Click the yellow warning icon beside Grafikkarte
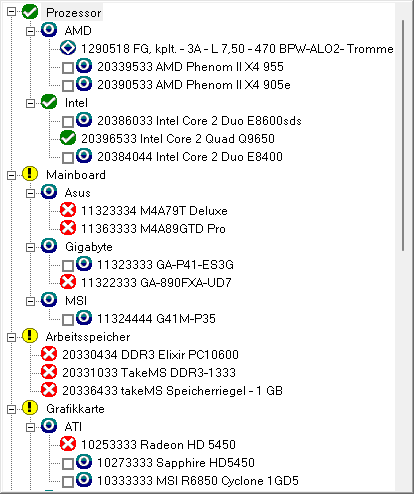Image resolution: width=414 pixels, height=494 pixels. [30, 408]
